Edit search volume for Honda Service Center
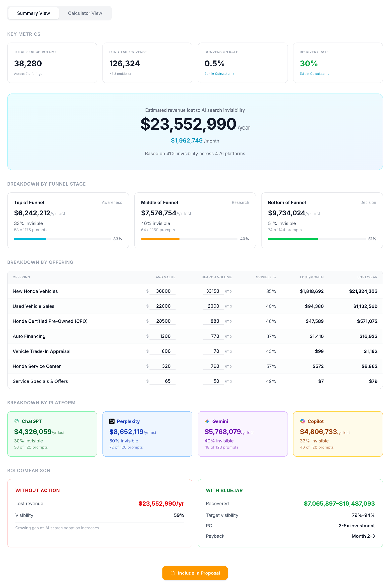392x588 pixels. 213,366
